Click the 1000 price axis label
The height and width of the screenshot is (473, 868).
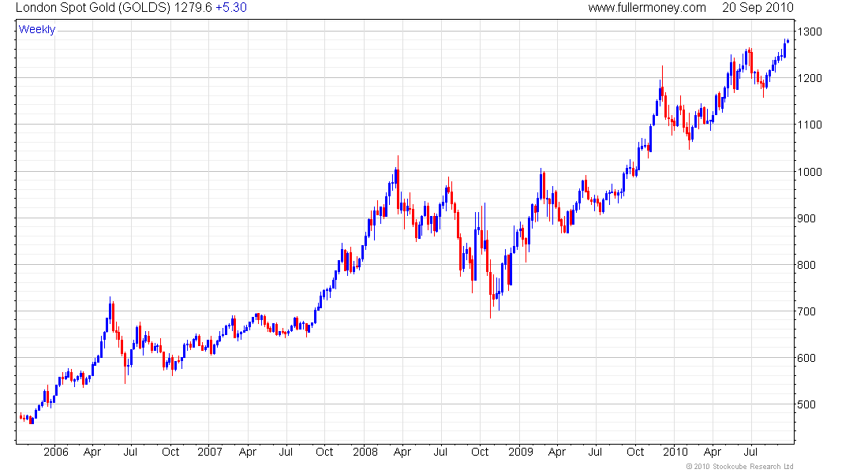[810, 172]
